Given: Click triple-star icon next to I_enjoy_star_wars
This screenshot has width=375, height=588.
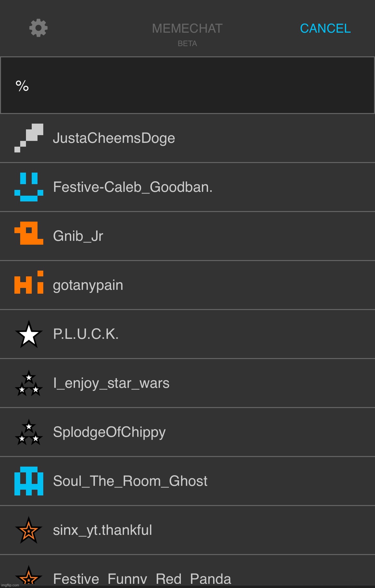Looking at the screenshot, I should [x=29, y=383].
